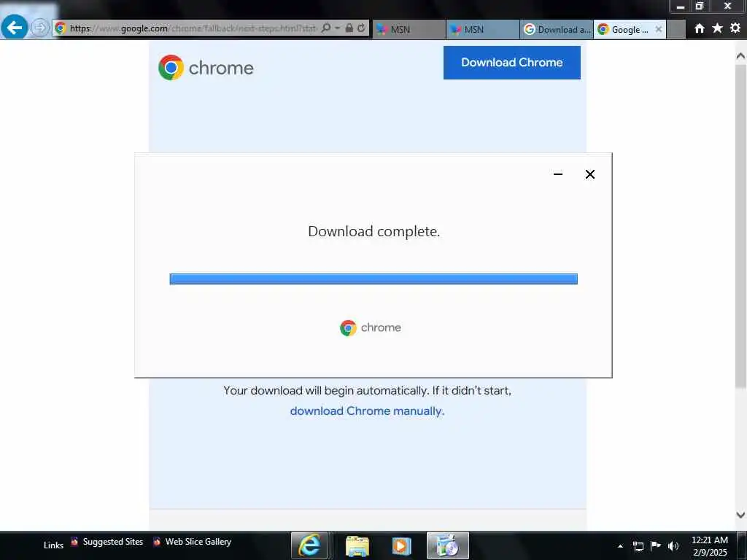Open Suggested Sites in Links bar

click(107, 542)
